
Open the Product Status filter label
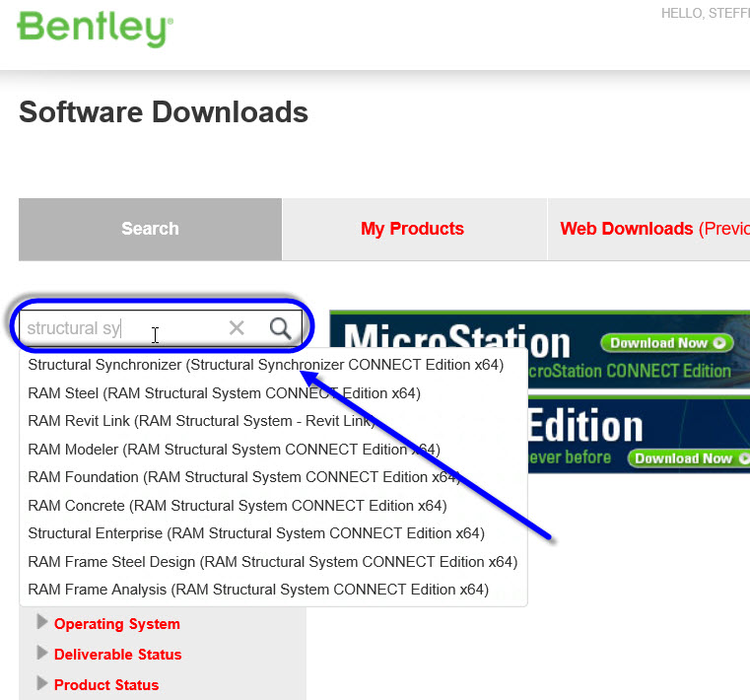tap(106, 685)
